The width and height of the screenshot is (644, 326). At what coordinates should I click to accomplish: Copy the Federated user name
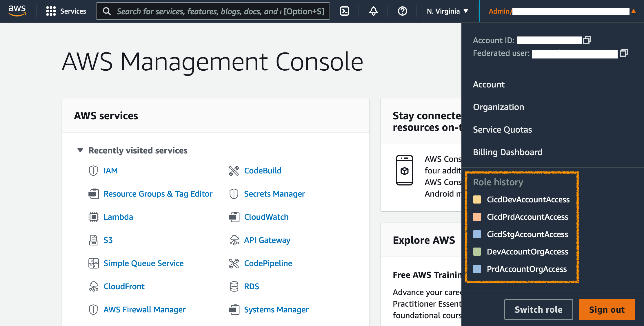click(x=623, y=53)
